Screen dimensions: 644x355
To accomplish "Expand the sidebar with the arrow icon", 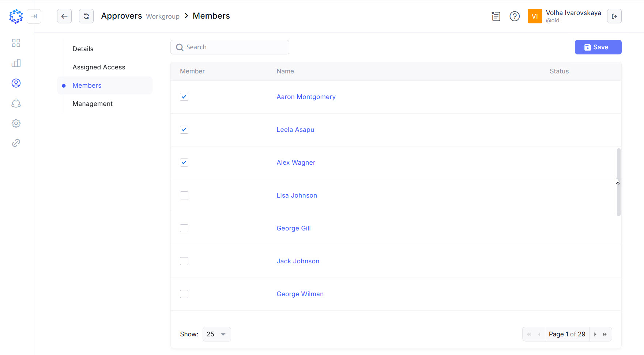I will (x=34, y=16).
